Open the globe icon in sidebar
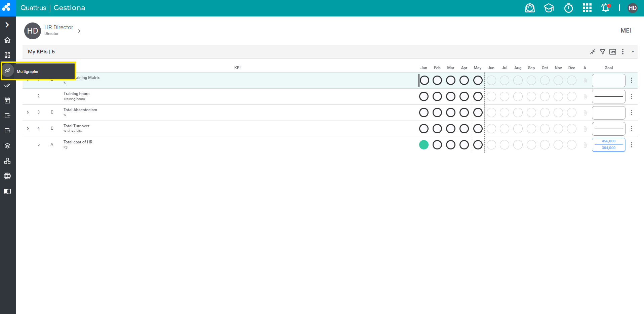 7,176
